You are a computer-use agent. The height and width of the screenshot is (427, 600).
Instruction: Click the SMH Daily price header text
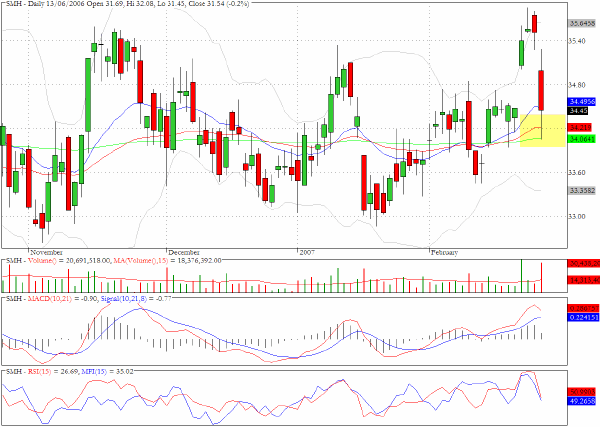coord(128,4)
